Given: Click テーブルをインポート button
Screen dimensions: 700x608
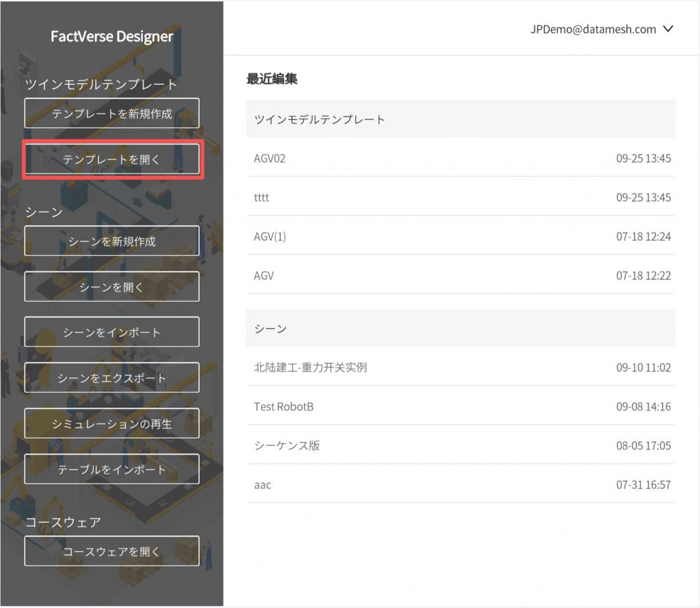Looking at the screenshot, I should coord(111,470).
